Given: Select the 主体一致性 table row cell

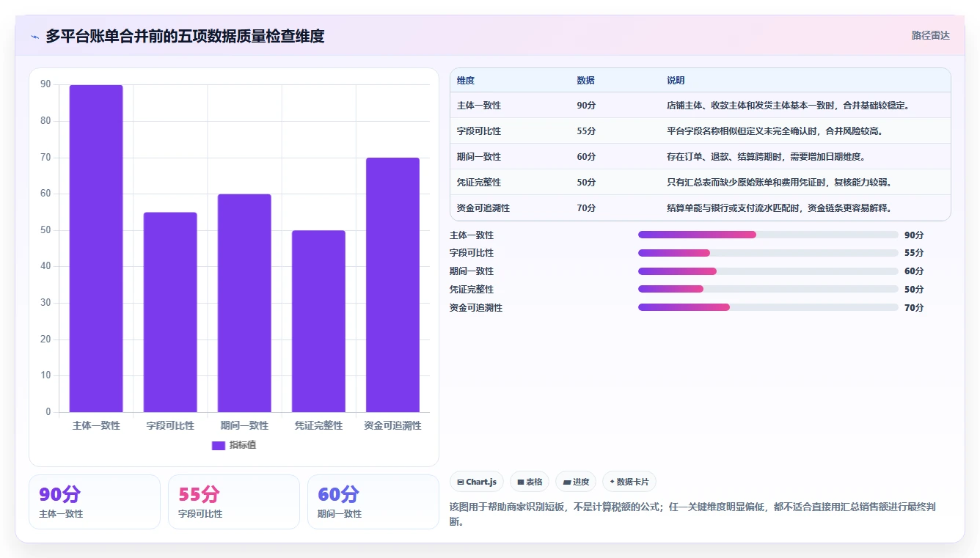Looking at the screenshot, I should coord(479,106).
